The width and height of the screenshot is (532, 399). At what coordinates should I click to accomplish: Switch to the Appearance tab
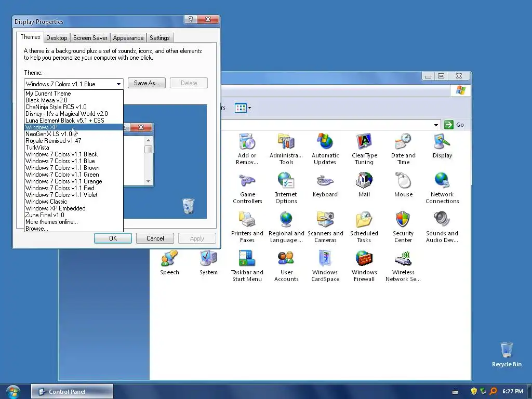[128, 37]
